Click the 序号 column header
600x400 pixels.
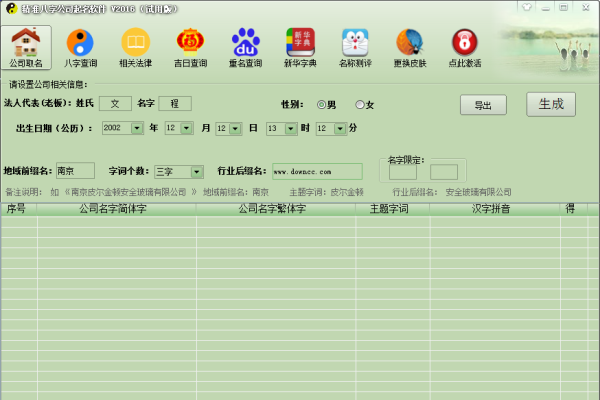click(x=19, y=209)
